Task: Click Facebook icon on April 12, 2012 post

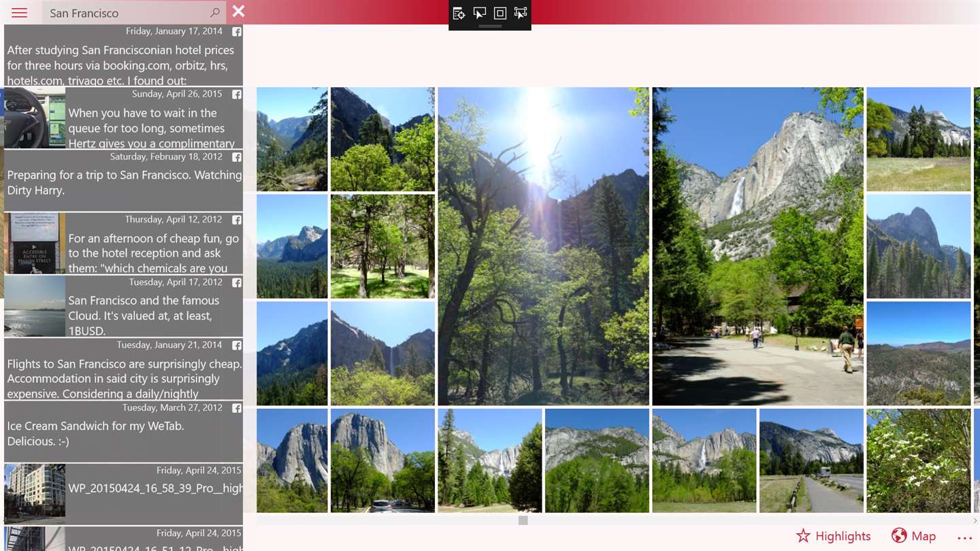Action: pyautogui.click(x=237, y=220)
